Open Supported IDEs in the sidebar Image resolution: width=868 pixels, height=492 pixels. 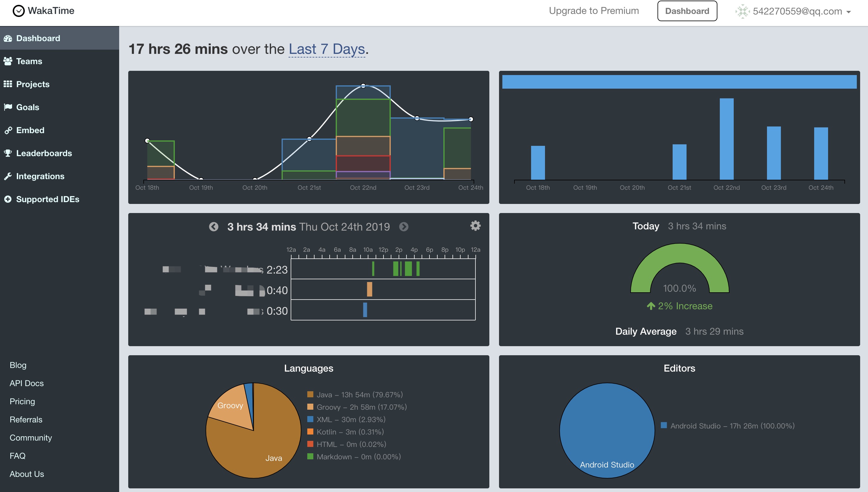(x=60, y=199)
